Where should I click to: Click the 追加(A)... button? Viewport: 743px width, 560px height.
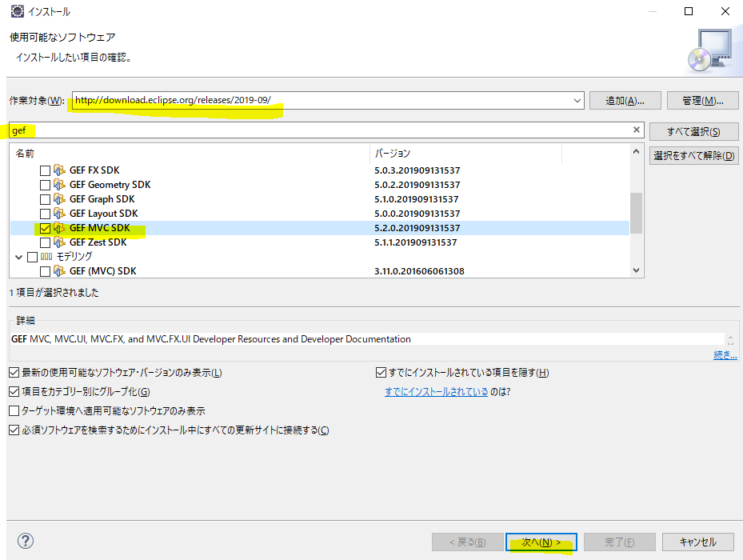[625, 101]
